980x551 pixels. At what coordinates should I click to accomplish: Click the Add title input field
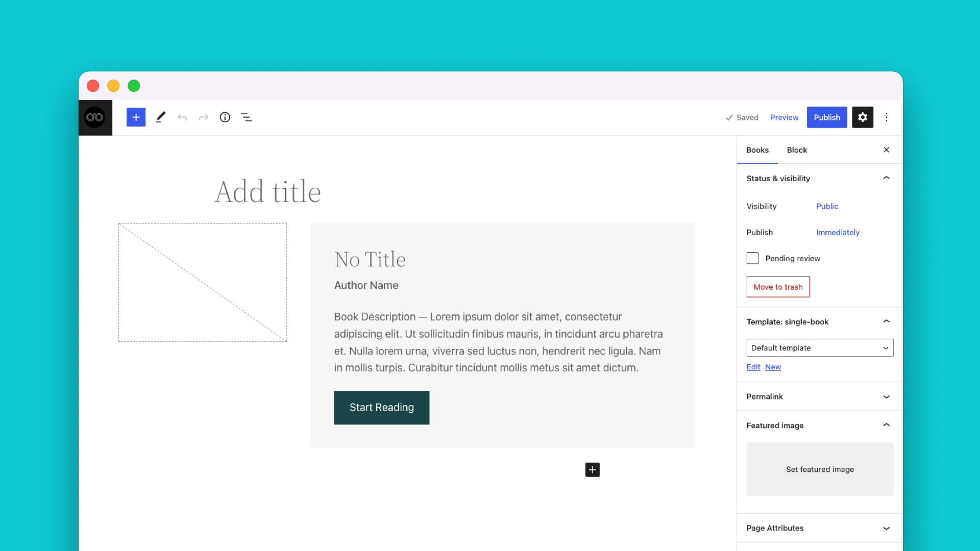[268, 191]
